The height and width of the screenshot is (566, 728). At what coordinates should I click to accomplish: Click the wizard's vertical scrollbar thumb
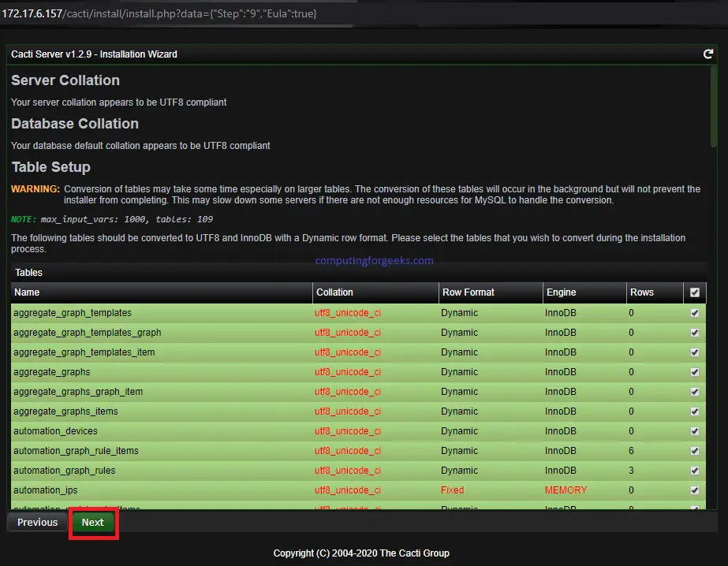point(714,106)
